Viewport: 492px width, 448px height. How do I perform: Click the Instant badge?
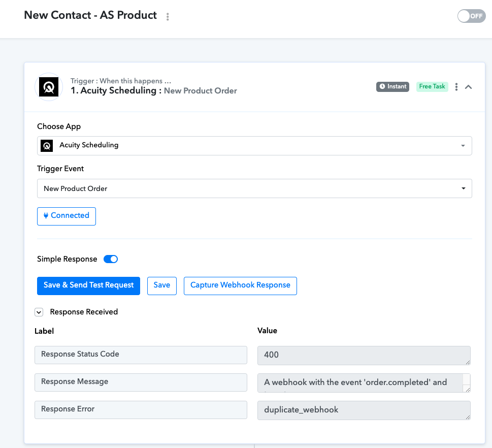pyautogui.click(x=392, y=87)
